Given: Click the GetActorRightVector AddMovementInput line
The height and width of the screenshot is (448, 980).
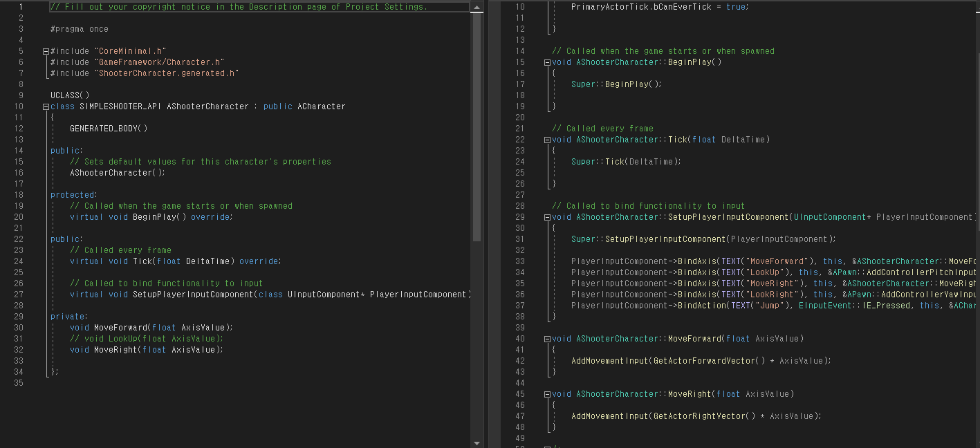Looking at the screenshot, I should [696, 416].
